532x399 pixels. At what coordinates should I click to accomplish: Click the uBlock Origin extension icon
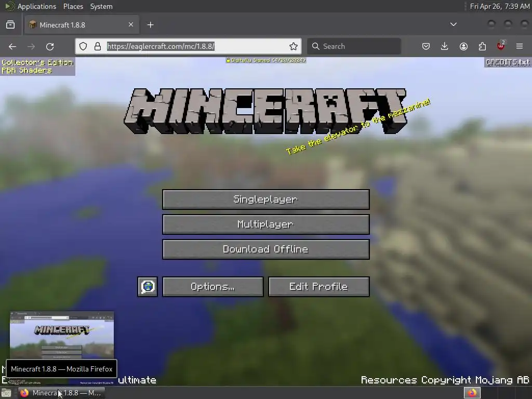pyautogui.click(x=501, y=46)
